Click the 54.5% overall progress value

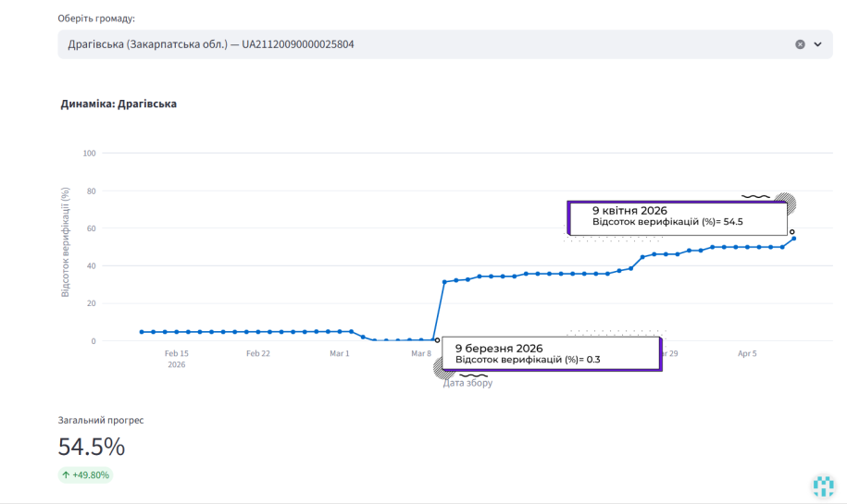click(91, 447)
